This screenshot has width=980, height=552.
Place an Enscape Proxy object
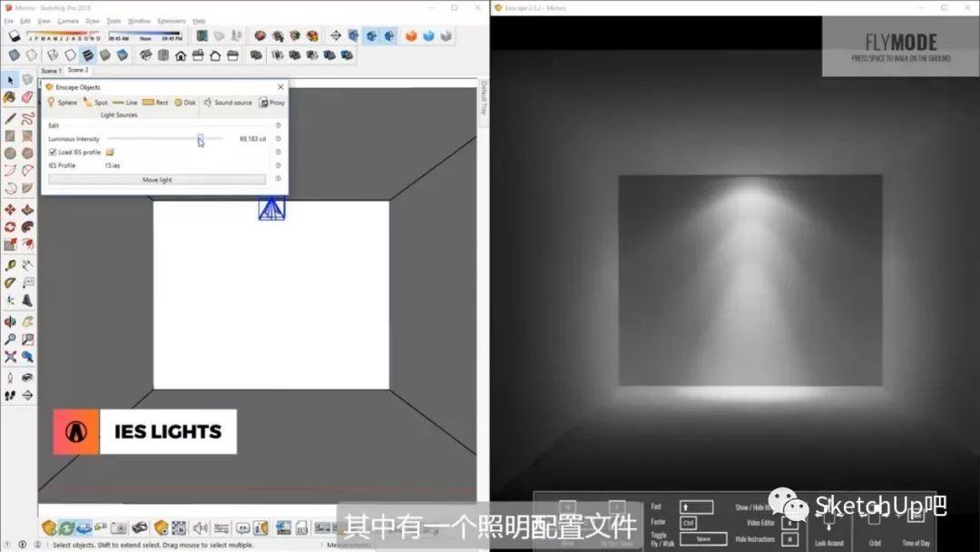[272, 103]
